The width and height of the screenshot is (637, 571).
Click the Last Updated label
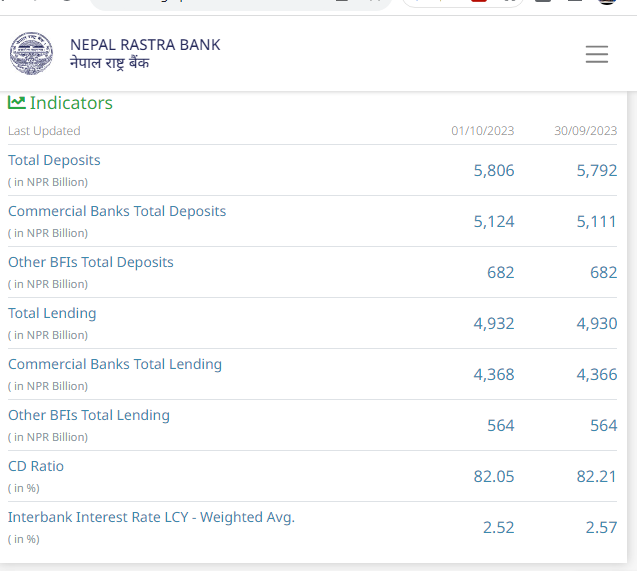(x=44, y=131)
